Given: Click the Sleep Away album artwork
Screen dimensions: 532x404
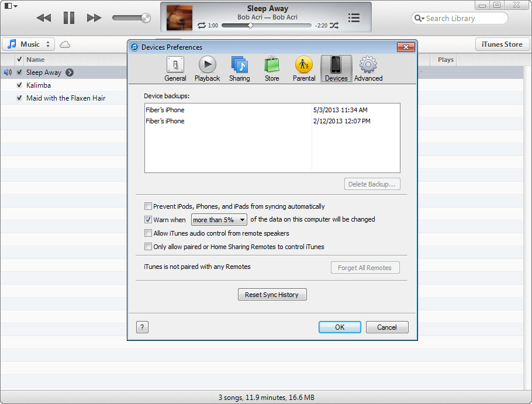Looking at the screenshot, I should click(x=179, y=18).
